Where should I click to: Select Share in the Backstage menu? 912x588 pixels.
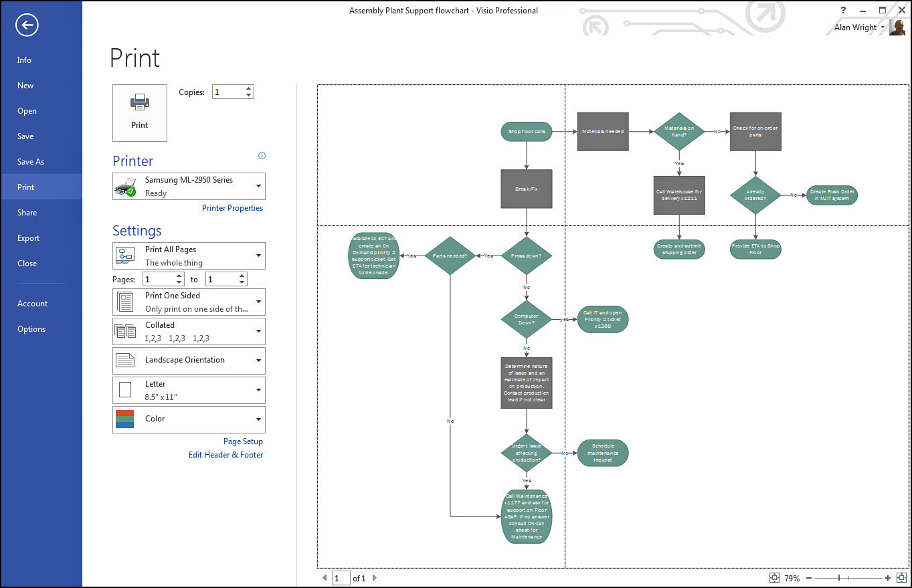coord(41,213)
